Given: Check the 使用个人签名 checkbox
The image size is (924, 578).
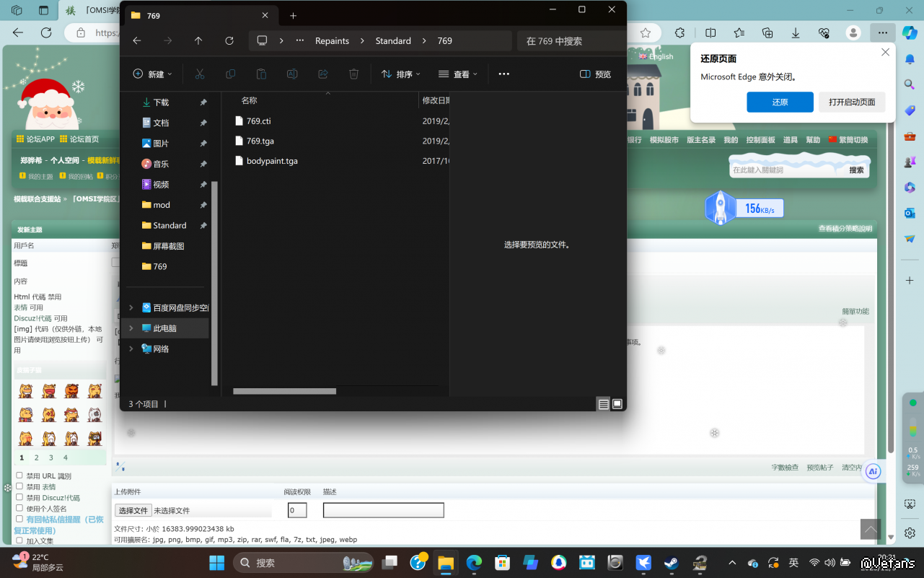Looking at the screenshot, I should (x=19, y=508).
